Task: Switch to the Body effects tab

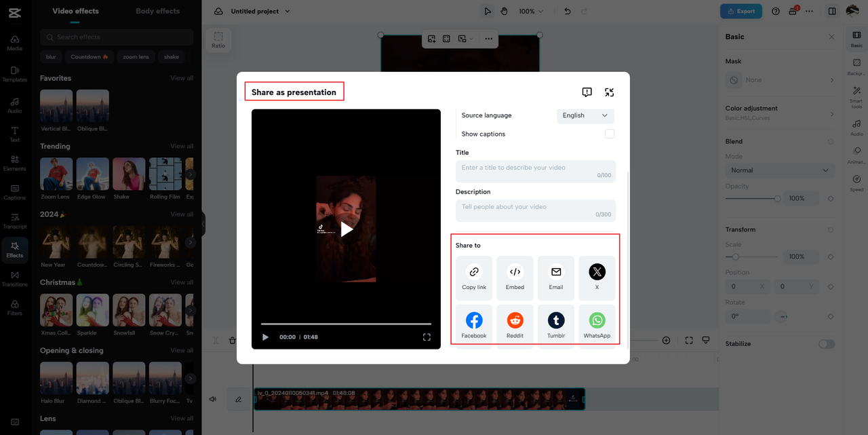Action: (x=157, y=11)
